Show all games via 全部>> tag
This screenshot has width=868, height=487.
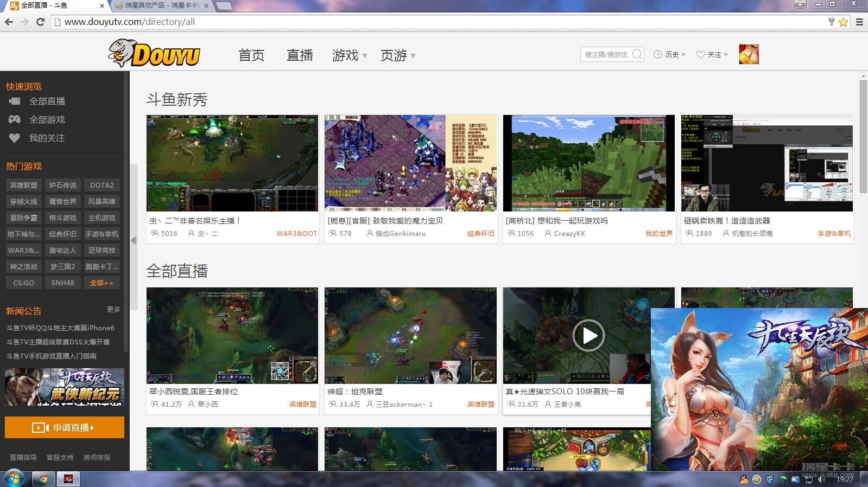click(102, 283)
